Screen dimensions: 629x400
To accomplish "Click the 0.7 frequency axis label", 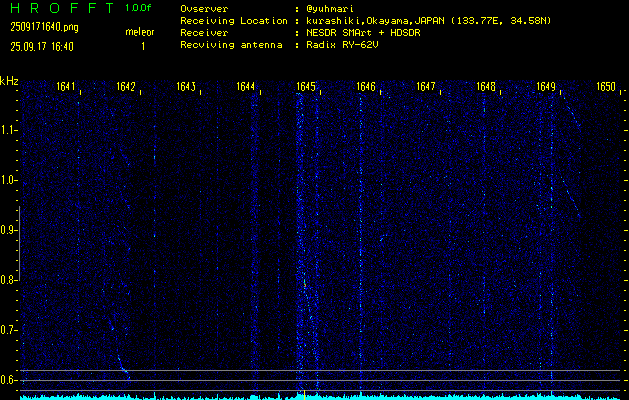I will pos(7,330).
